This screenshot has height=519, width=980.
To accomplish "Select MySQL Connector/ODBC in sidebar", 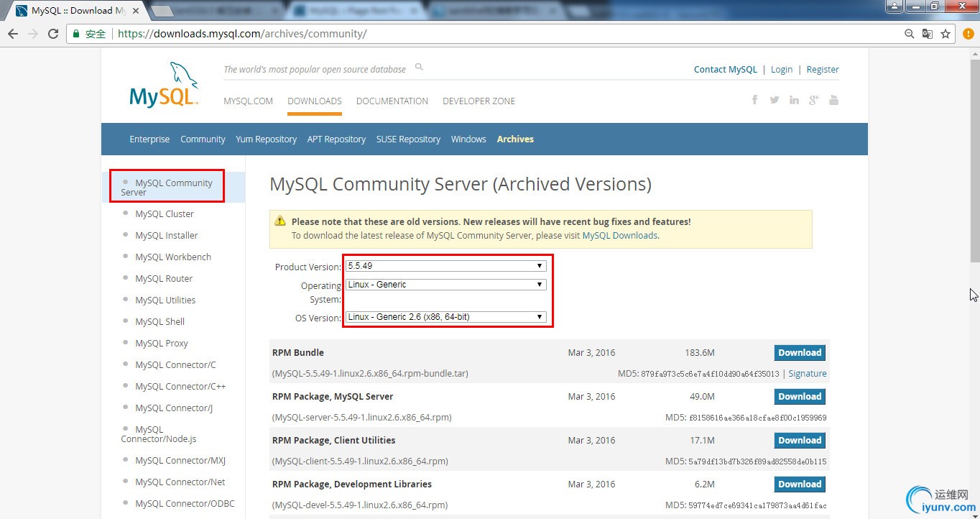I will pyautogui.click(x=185, y=504).
